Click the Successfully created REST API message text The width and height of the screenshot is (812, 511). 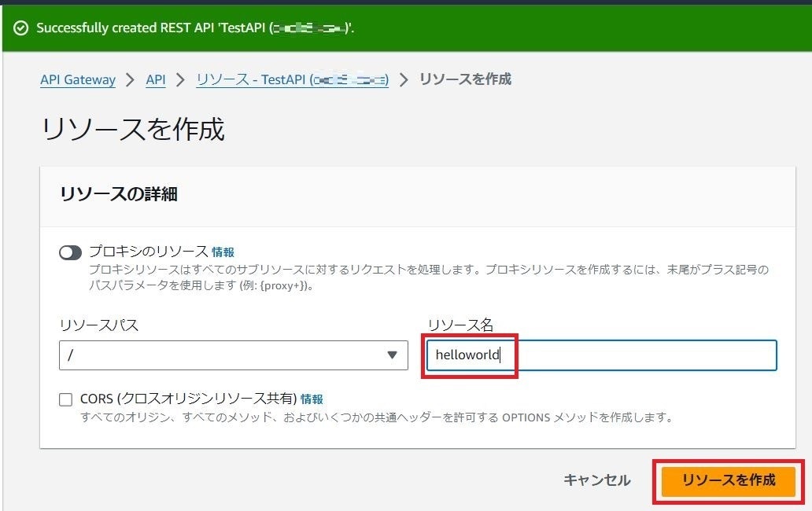tap(195, 28)
